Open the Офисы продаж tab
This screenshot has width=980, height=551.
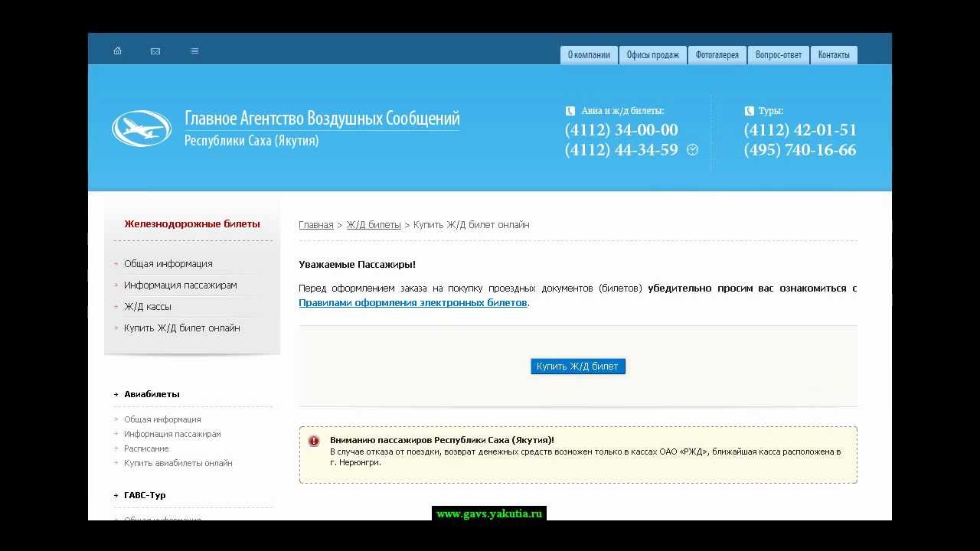click(652, 55)
